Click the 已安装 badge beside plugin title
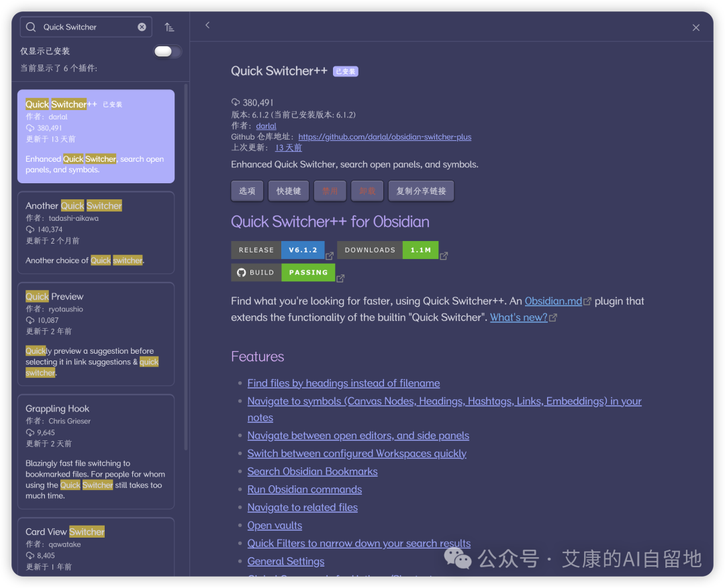 [x=346, y=72]
